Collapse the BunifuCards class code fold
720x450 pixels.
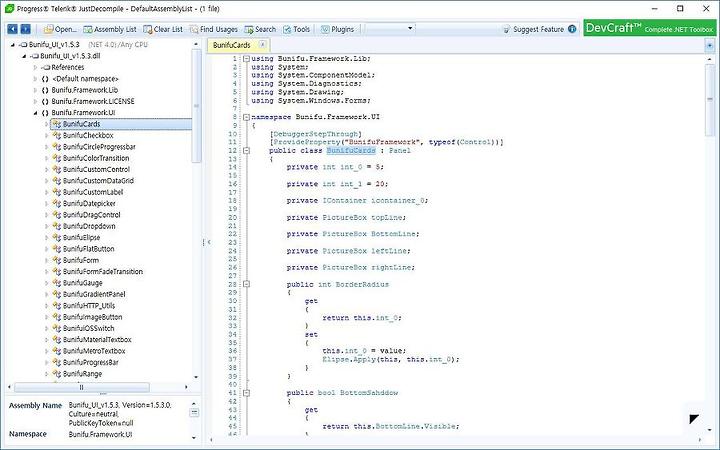point(246,151)
